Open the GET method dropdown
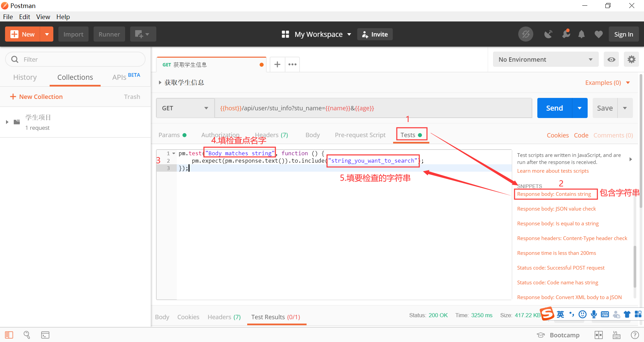This screenshot has width=644, height=342. [x=185, y=108]
